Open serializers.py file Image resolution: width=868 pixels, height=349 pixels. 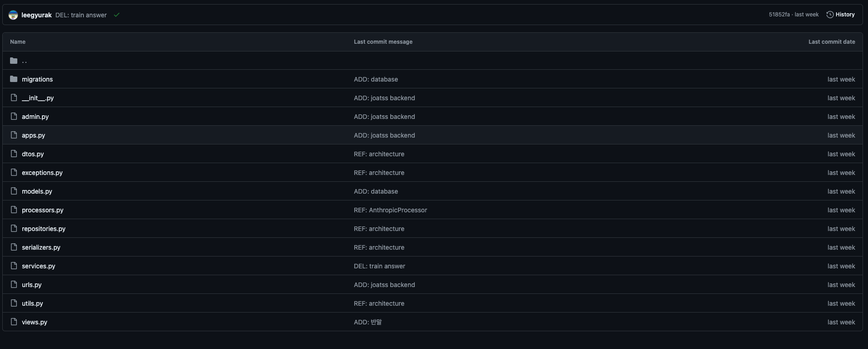(x=41, y=247)
